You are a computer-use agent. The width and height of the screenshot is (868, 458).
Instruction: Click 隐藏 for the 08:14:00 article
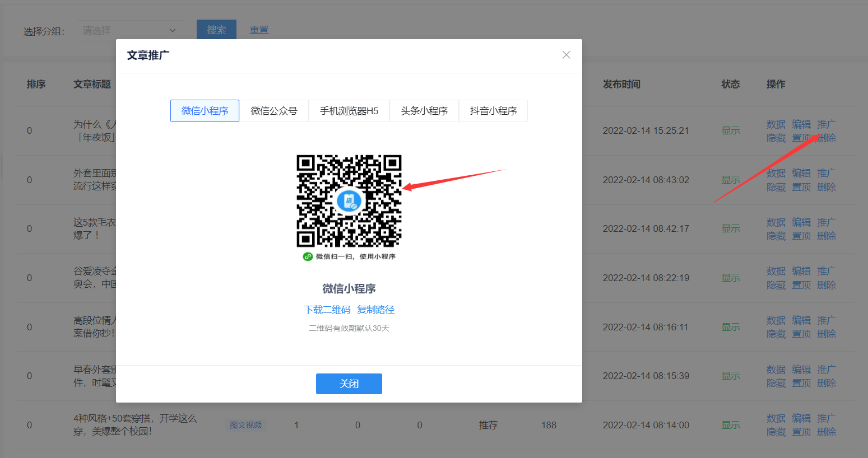click(776, 432)
